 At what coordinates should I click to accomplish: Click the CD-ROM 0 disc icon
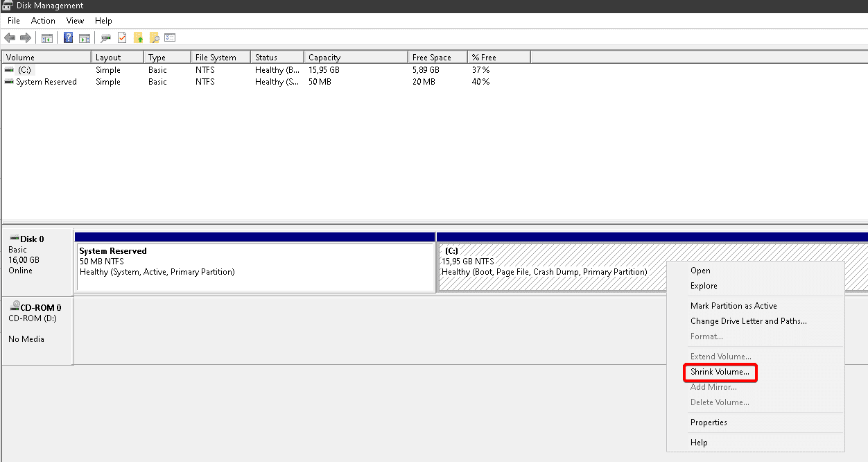click(x=14, y=306)
